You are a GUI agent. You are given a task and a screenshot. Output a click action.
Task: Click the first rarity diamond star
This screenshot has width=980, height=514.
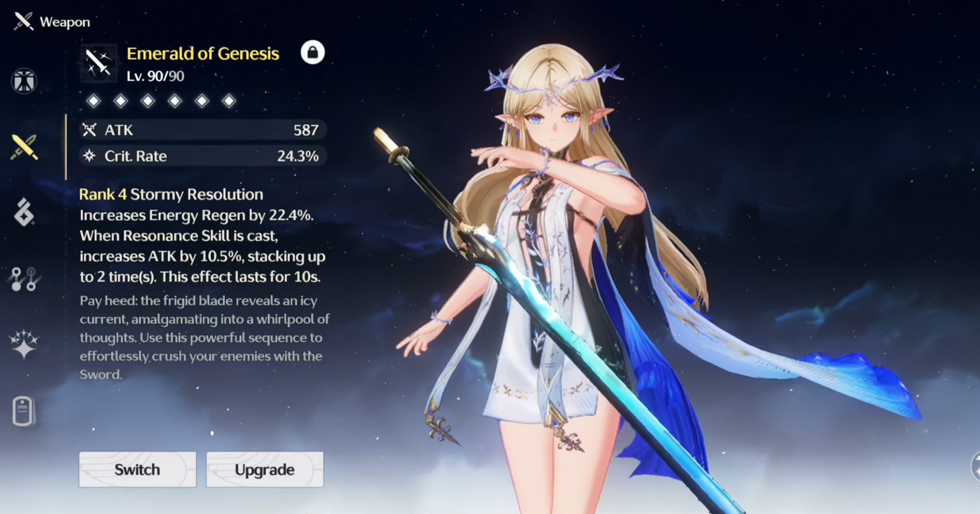pos(94,101)
